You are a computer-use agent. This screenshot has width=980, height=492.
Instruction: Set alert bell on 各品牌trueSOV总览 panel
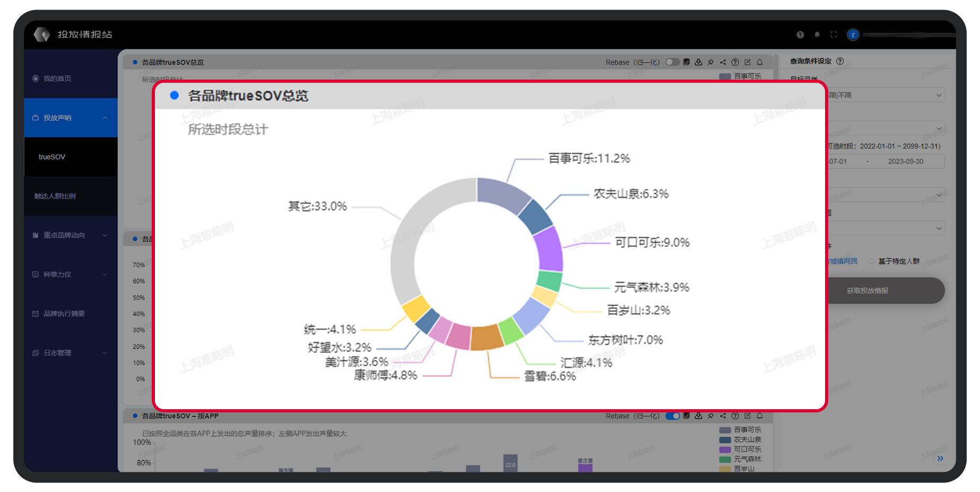click(759, 62)
